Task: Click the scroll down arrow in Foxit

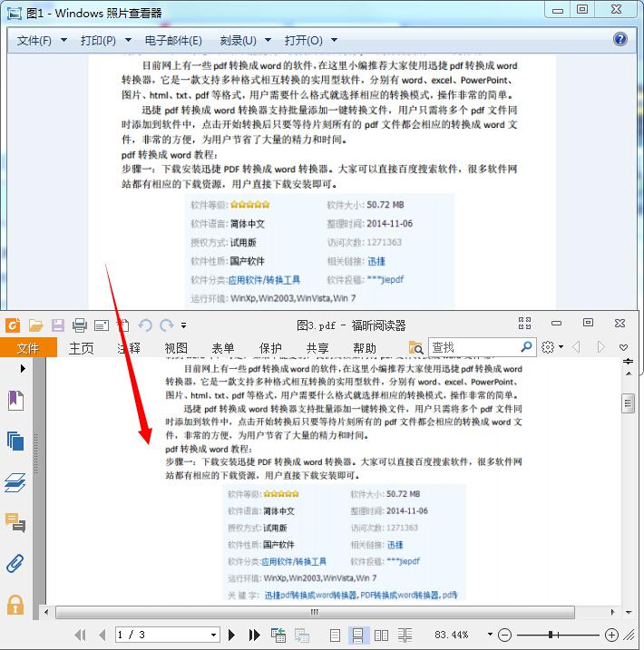Action: [x=629, y=612]
